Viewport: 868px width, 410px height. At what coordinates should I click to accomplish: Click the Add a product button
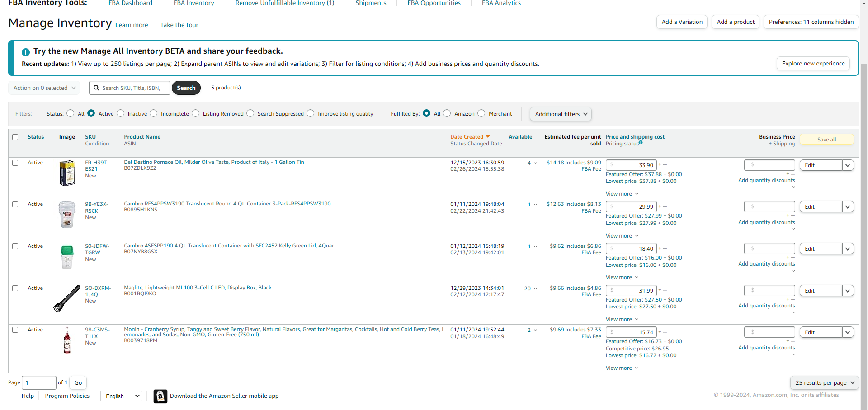pyautogui.click(x=736, y=22)
